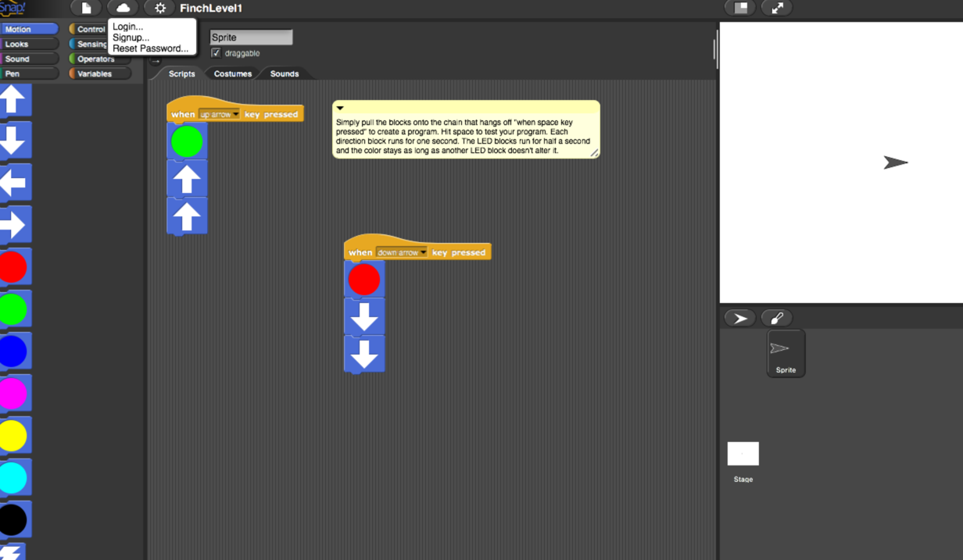This screenshot has width=963, height=560.
Task: Toggle the stage size button
Action: [x=740, y=8]
